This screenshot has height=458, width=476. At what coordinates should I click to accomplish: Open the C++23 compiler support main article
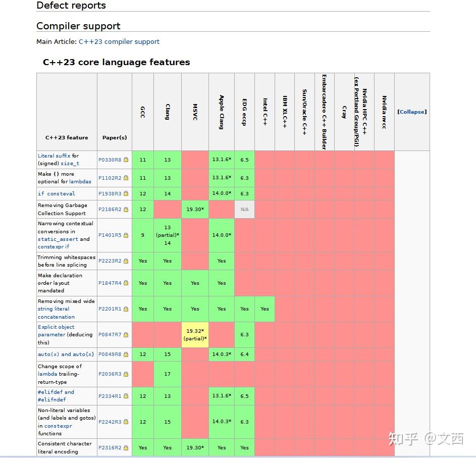[119, 41]
